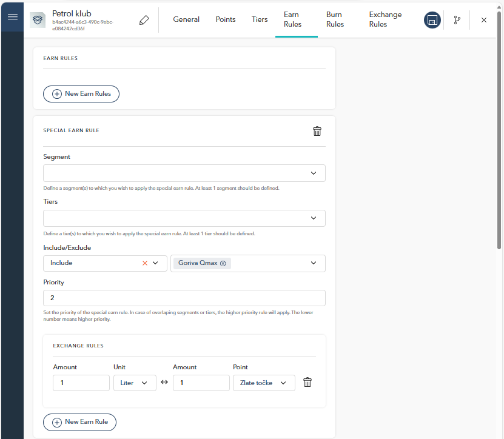Delete the Special Earn Rule with trash icon
The height and width of the screenshot is (439, 504).
click(317, 131)
